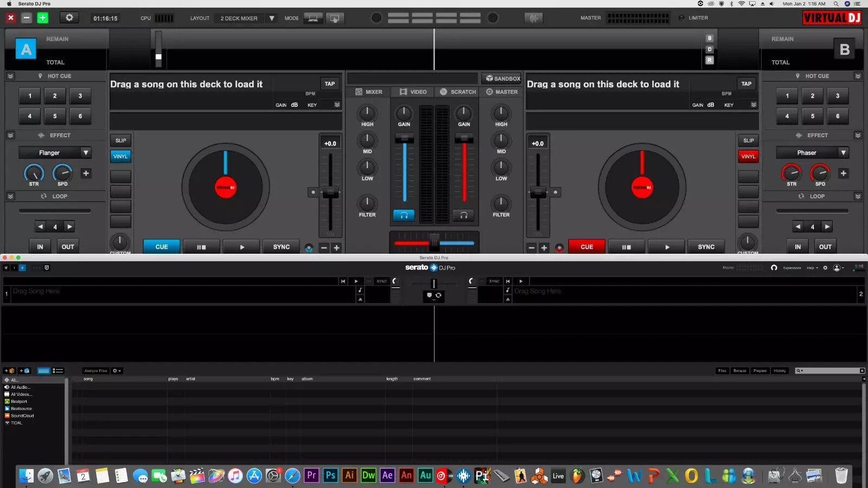868x488 pixels.
Task: Open the LAYOUT 2 DECK MIXER dropdown
Action: 247,18
